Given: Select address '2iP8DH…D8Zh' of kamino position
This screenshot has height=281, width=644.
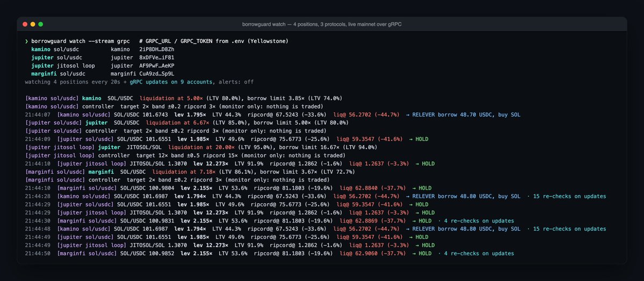Looking at the screenshot, I should click(157, 49).
